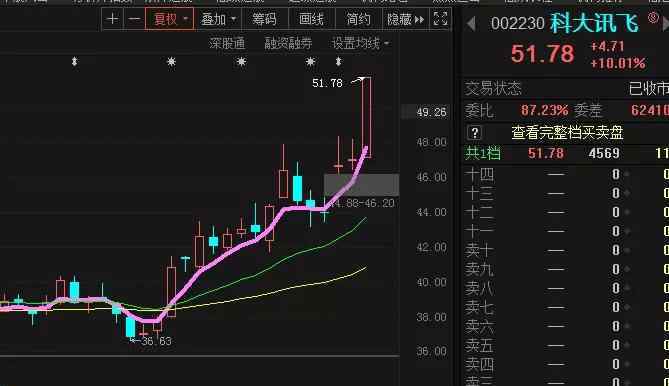Click the left arrow before stock code 002230

471,23
